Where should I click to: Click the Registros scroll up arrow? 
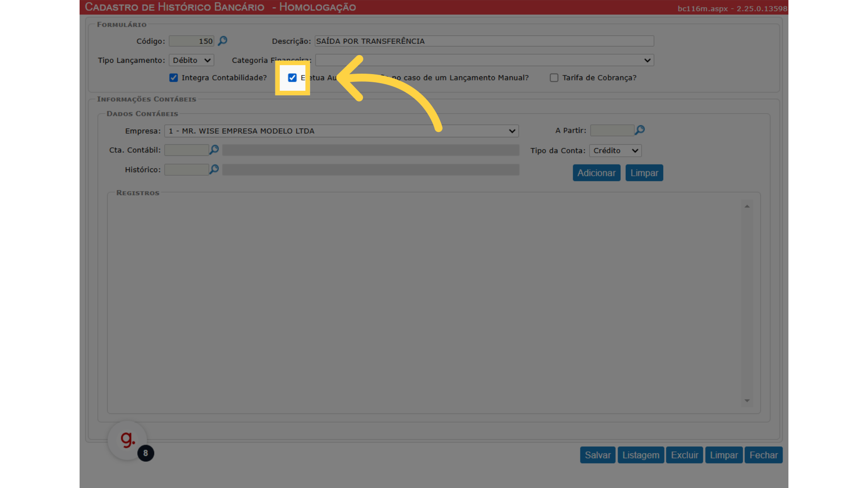click(747, 206)
